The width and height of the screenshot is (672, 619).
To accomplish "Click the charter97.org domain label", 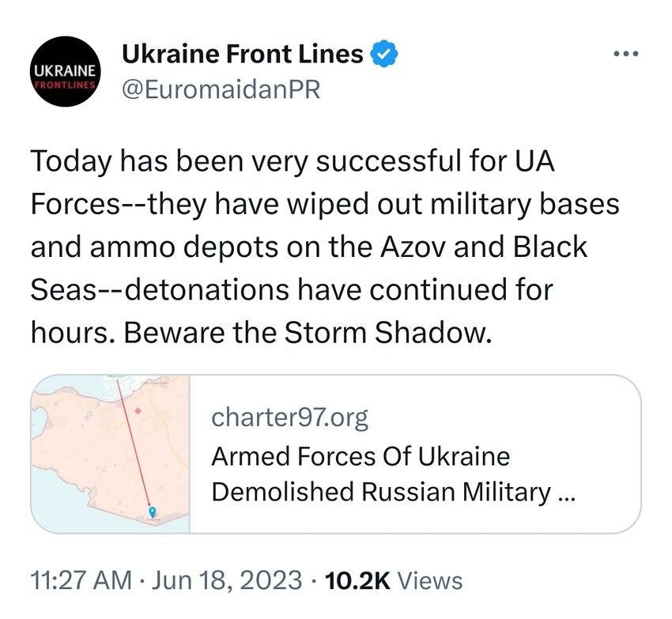I will 289,417.
